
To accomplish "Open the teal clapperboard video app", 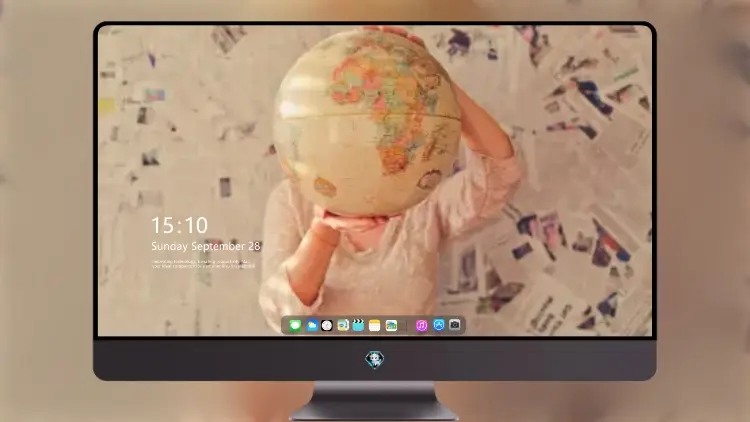I will pos(358,325).
